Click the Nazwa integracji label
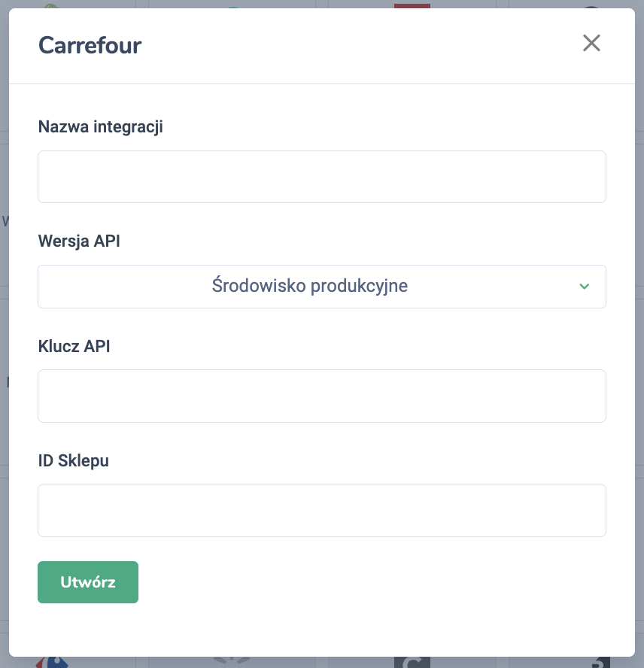This screenshot has width=644, height=668. (x=100, y=126)
